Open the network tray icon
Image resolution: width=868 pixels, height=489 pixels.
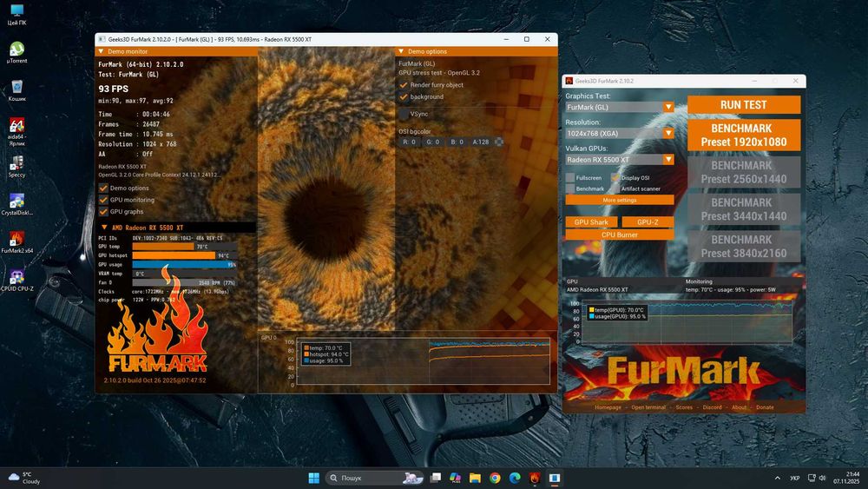[812, 478]
